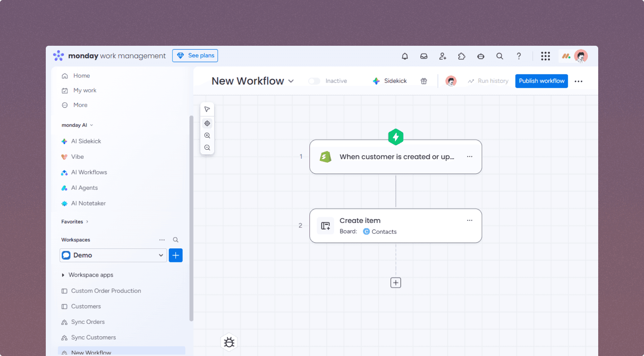The image size is (644, 356).
Task: Click the search magnifier in top bar
Action: [499, 56]
